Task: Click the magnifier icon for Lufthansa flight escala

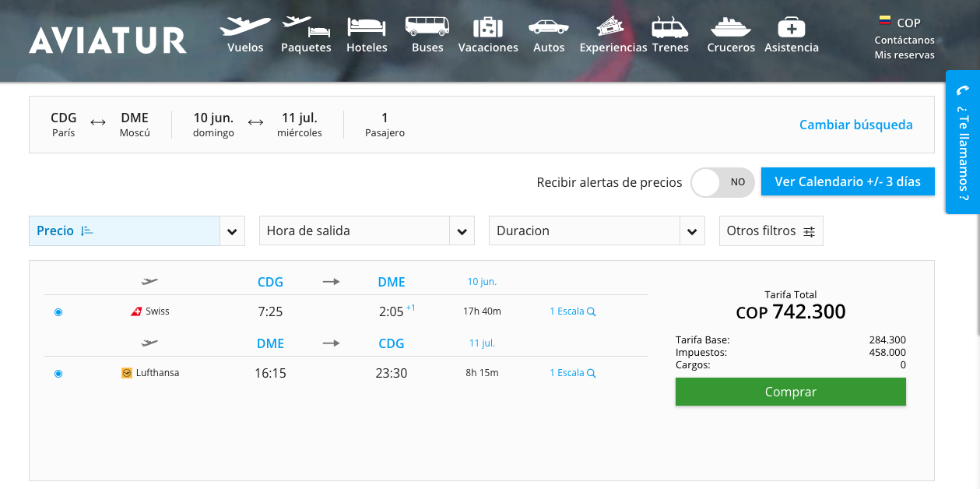Action: [x=592, y=373]
